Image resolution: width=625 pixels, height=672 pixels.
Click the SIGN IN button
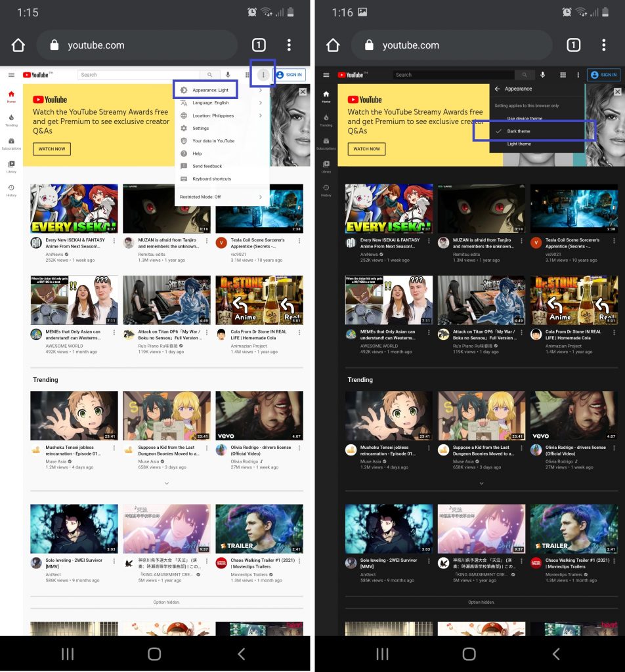[291, 74]
